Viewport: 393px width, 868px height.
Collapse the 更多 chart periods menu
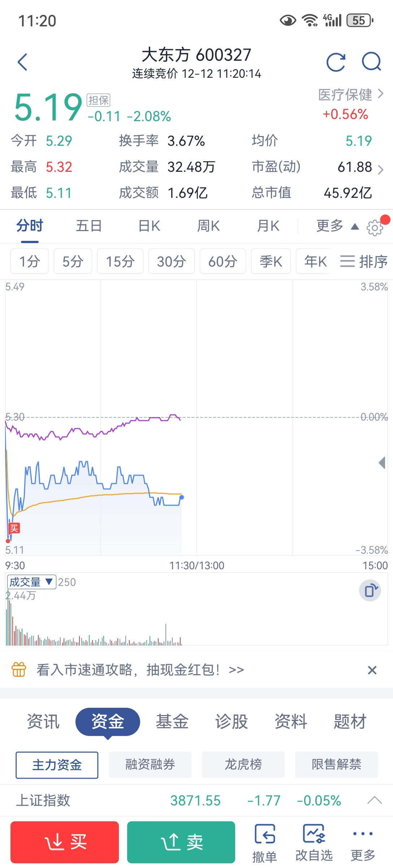click(x=337, y=226)
